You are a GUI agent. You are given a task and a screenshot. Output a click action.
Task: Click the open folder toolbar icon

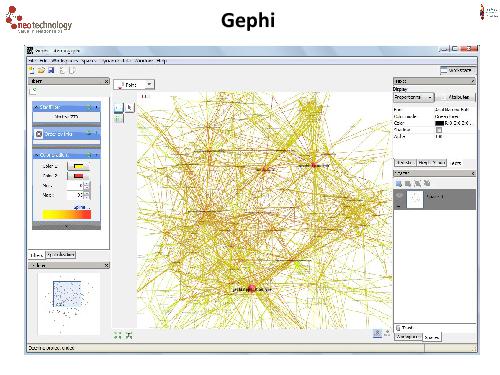[41, 70]
